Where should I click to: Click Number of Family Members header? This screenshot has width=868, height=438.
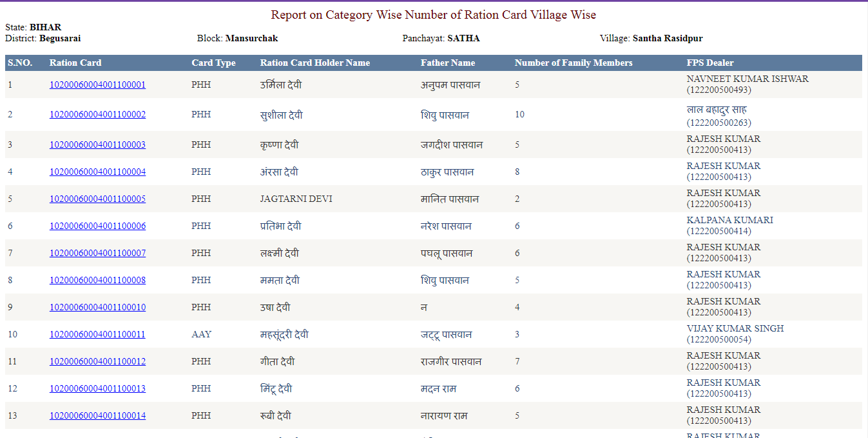coord(574,63)
